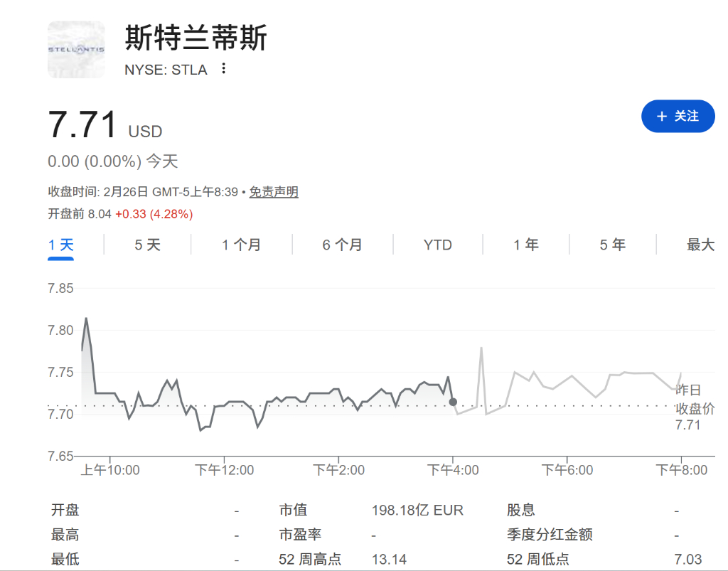Click the 7.71 USD price display

pyautogui.click(x=105, y=123)
